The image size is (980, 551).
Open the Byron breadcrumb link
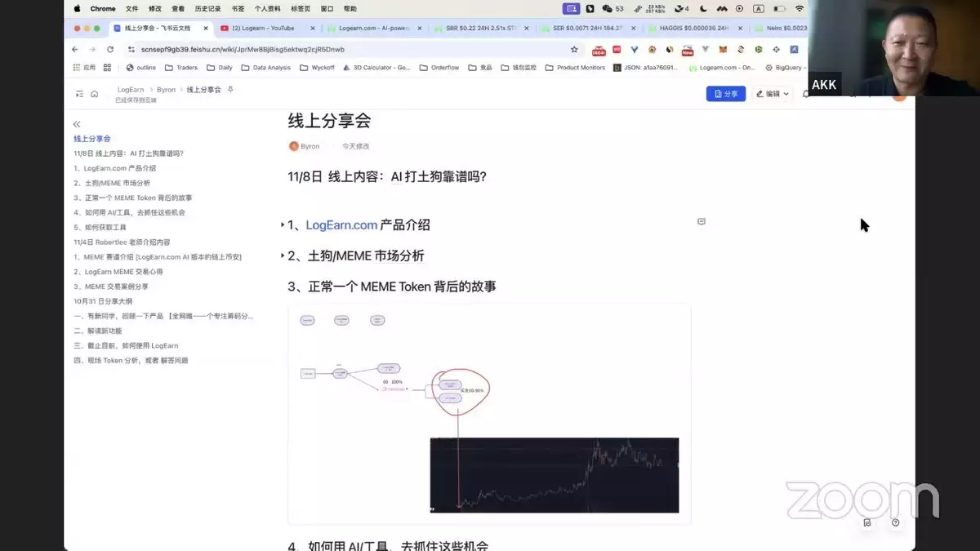coord(166,90)
